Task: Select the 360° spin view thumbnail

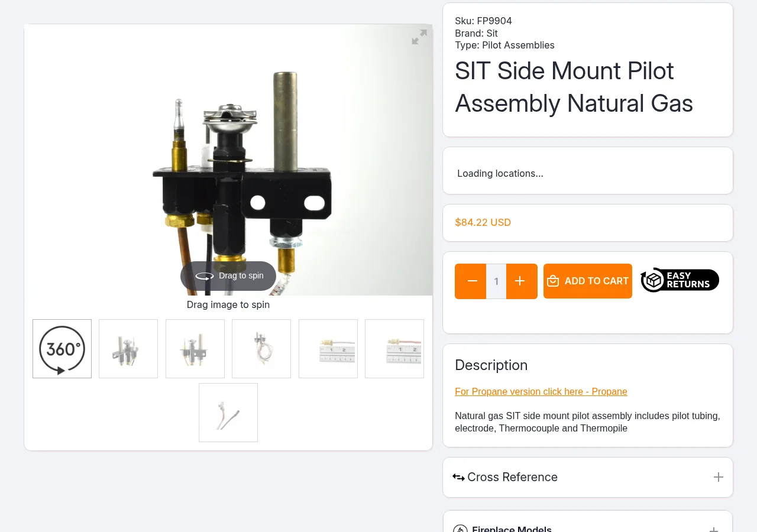Action: [x=62, y=349]
